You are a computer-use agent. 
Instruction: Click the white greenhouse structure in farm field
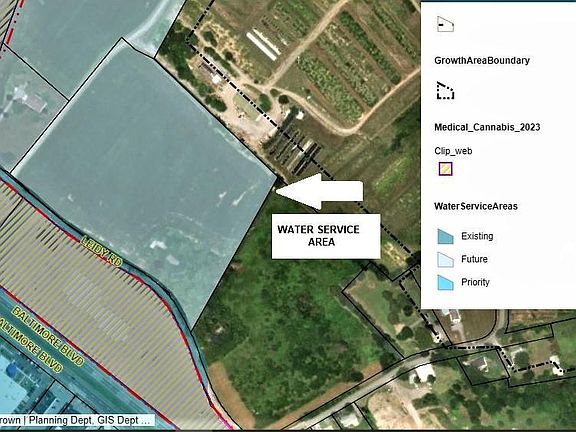[x=263, y=45]
